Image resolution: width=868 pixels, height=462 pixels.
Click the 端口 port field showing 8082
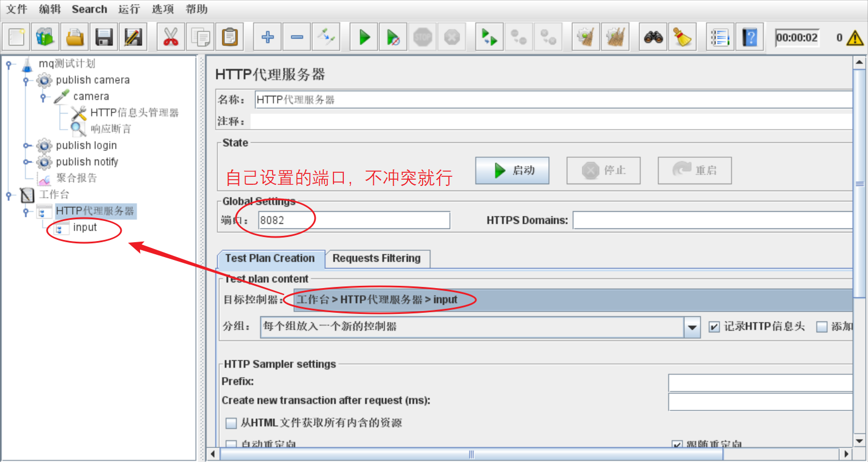coord(353,220)
